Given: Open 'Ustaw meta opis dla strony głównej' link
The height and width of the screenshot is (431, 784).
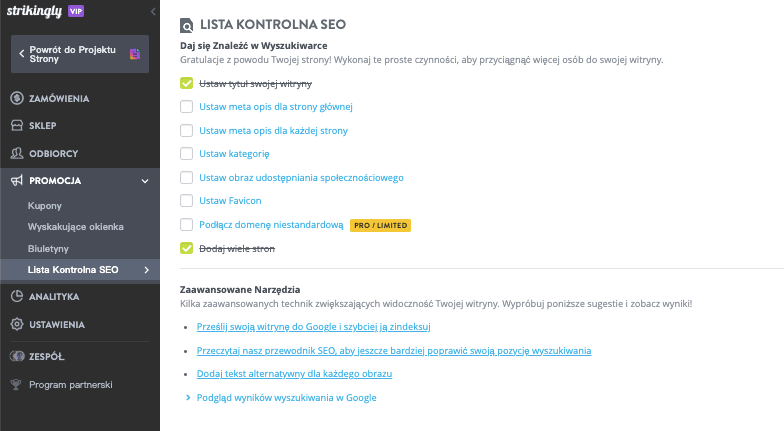Looking at the screenshot, I should 276,107.
